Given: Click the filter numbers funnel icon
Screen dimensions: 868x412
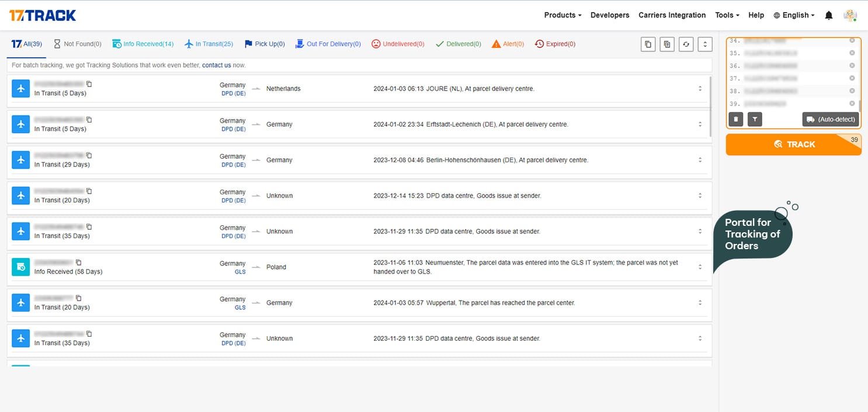Looking at the screenshot, I should tap(755, 120).
